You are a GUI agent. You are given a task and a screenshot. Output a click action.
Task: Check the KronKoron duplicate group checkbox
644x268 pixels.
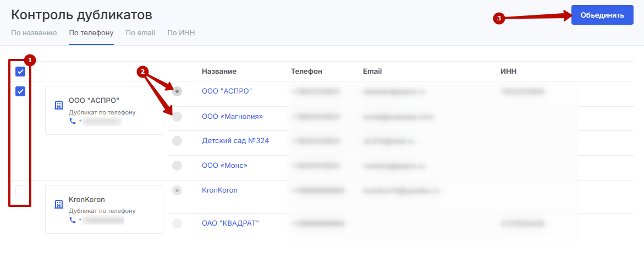pos(20,190)
